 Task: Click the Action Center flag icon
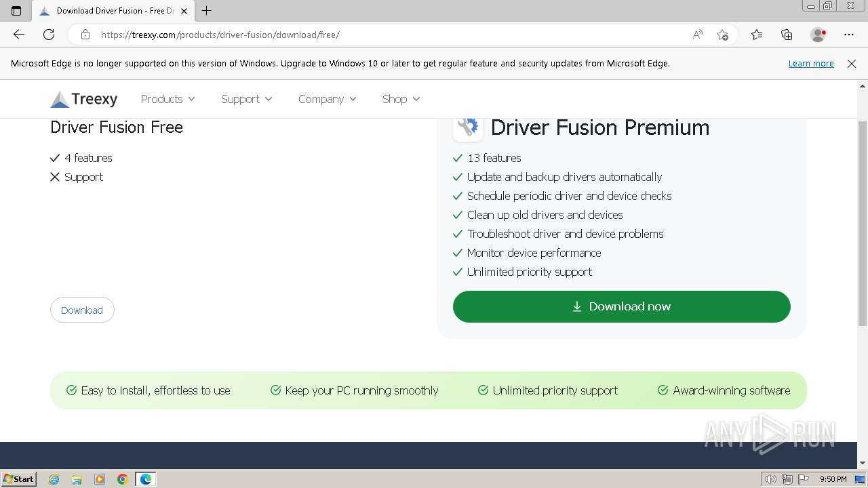(804, 479)
